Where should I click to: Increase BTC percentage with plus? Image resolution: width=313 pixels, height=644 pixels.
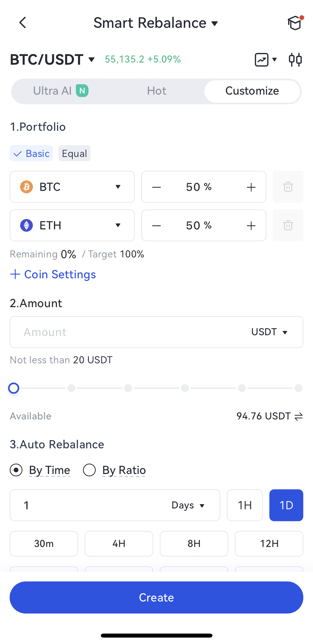[251, 187]
